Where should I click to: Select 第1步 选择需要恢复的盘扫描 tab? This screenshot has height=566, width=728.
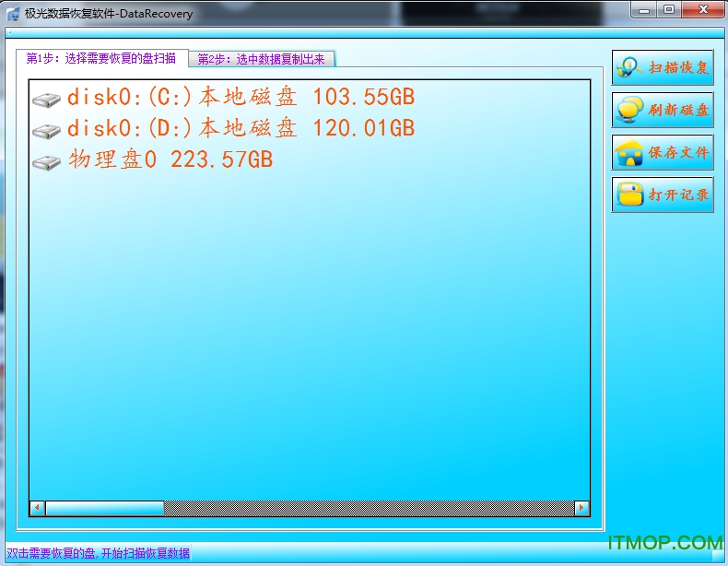pos(102,58)
